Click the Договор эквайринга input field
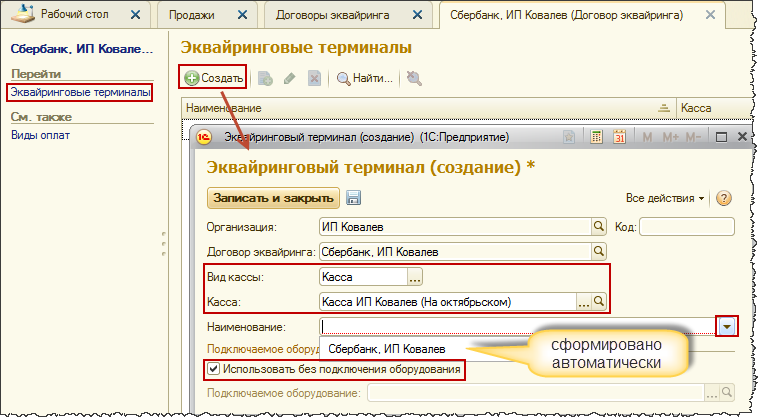Image resolution: width=758 pixels, height=418 pixels. pyautogui.click(x=455, y=252)
